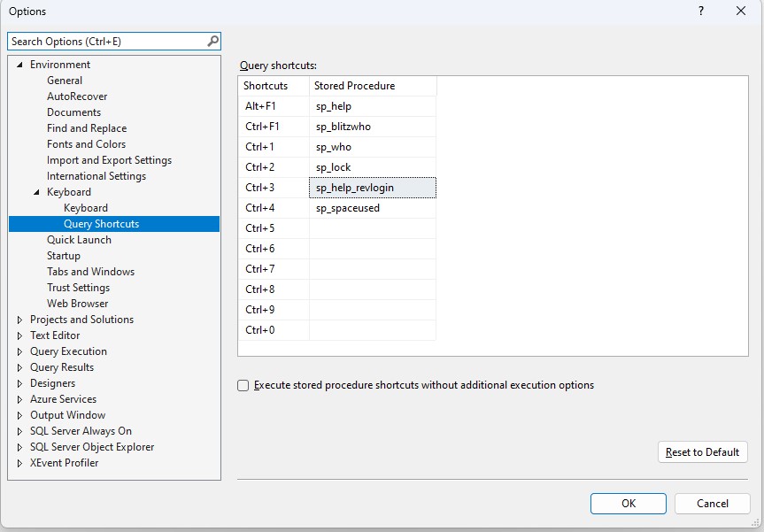
Task: Collapse the Environment tree node
Action: tap(19, 64)
